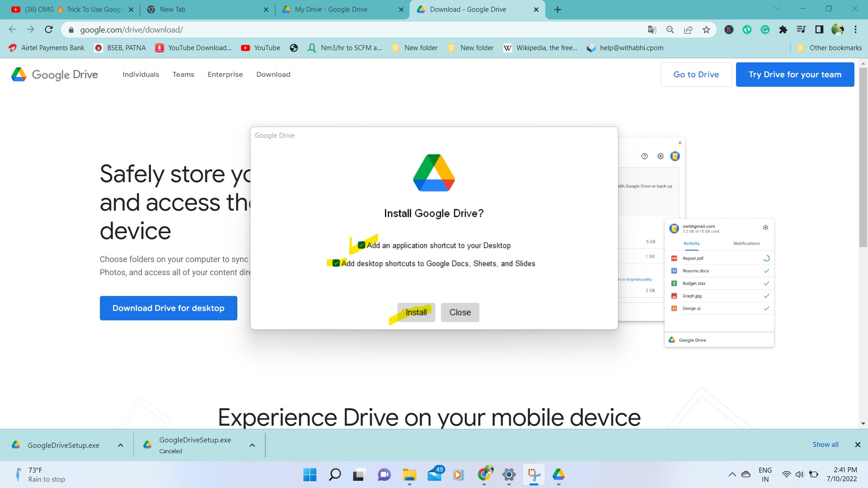Click the zoom magnifier icon in address bar
This screenshot has width=868, height=488.
pos(670,30)
